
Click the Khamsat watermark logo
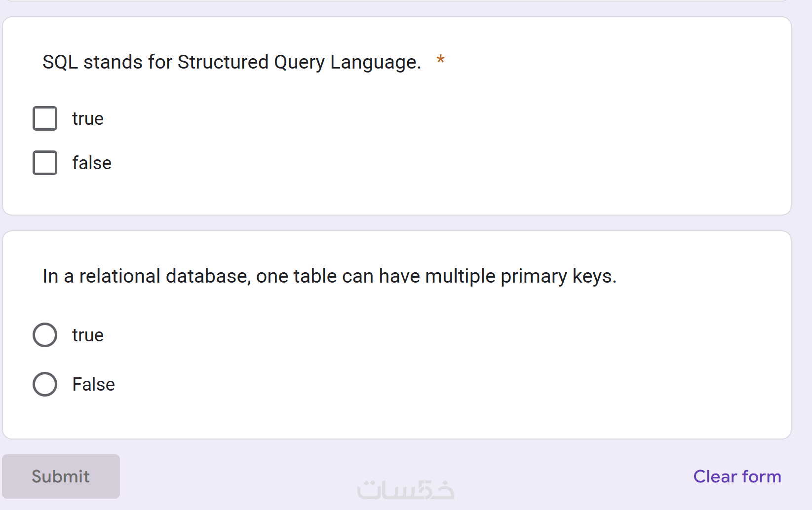[x=405, y=489]
